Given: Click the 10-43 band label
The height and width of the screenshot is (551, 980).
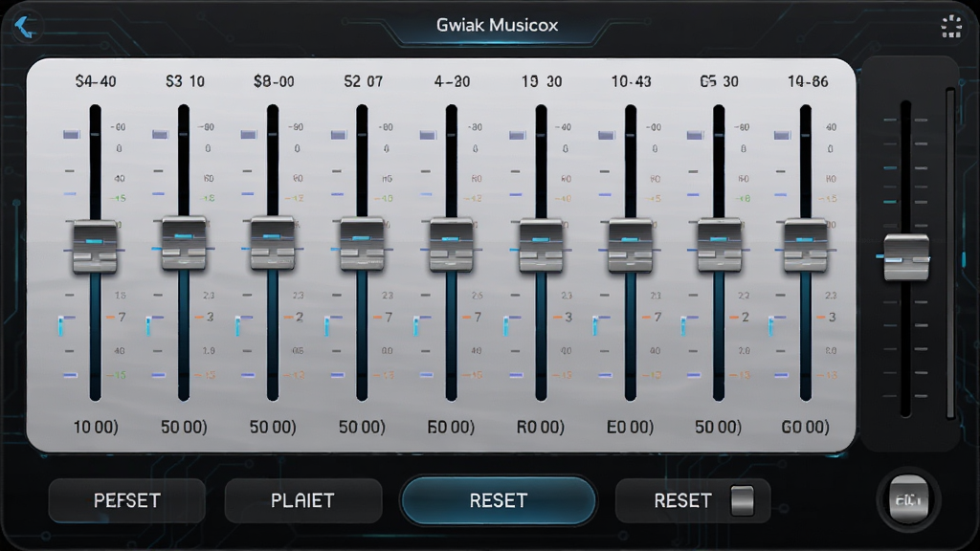Looking at the screenshot, I should 631,82.
